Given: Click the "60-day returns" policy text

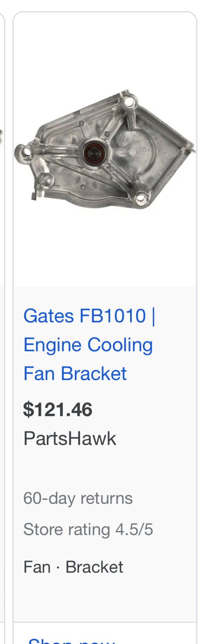Looking at the screenshot, I should pyautogui.click(x=78, y=499).
